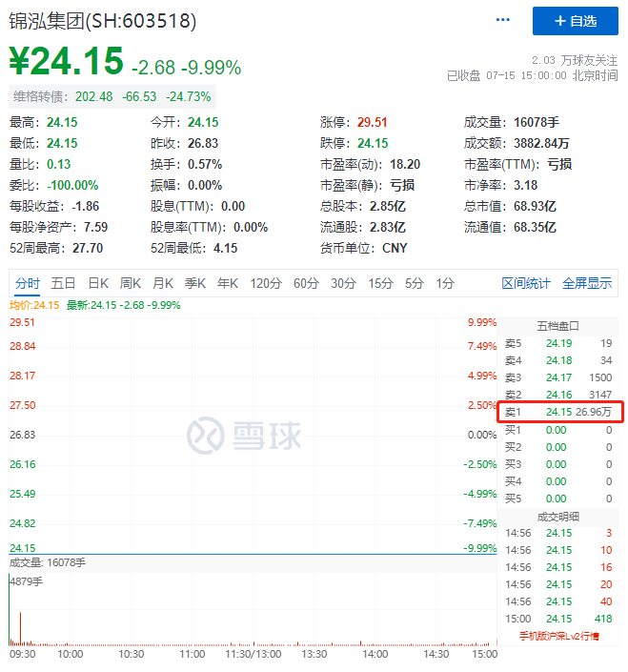Click the 成交量 value 16078手
The width and height of the screenshot is (628, 672).
click(537, 122)
